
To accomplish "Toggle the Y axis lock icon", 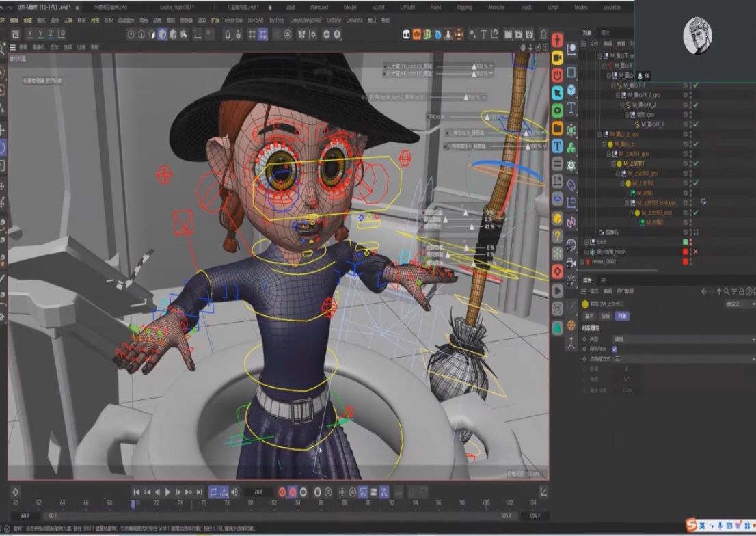I will [x=40, y=34].
